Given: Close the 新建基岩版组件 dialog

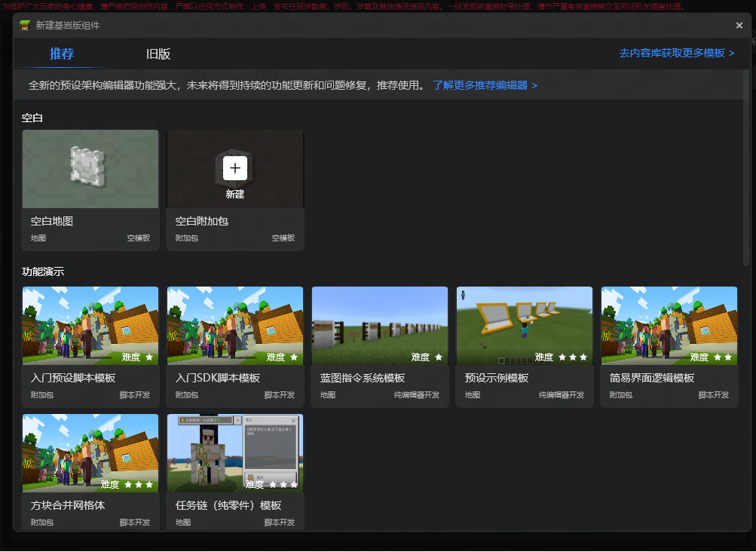Looking at the screenshot, I should 739,26.
